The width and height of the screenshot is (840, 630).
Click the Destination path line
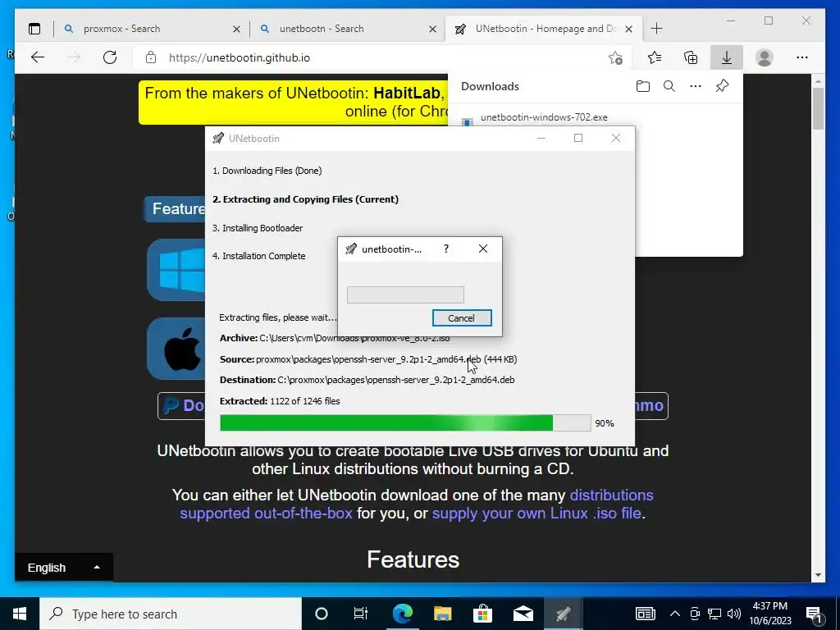(x=367, y=380)
